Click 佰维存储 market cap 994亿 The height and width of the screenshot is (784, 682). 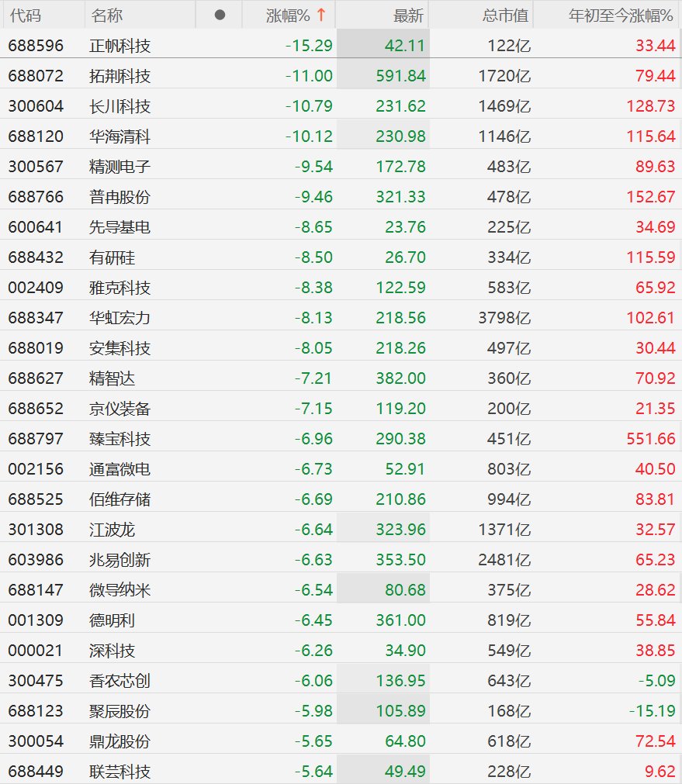coord(509,499)
